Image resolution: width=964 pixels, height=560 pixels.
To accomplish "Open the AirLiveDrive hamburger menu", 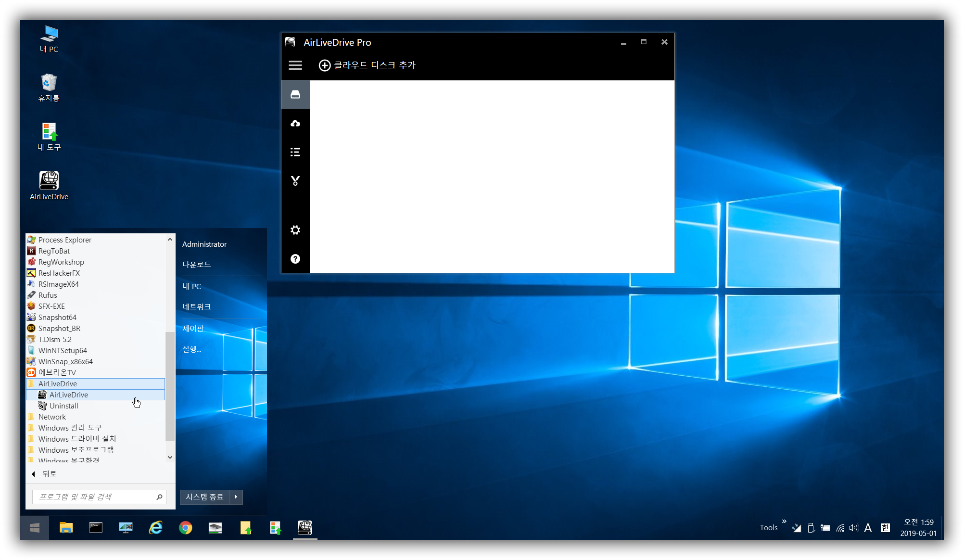I will (x=295, y=65).
